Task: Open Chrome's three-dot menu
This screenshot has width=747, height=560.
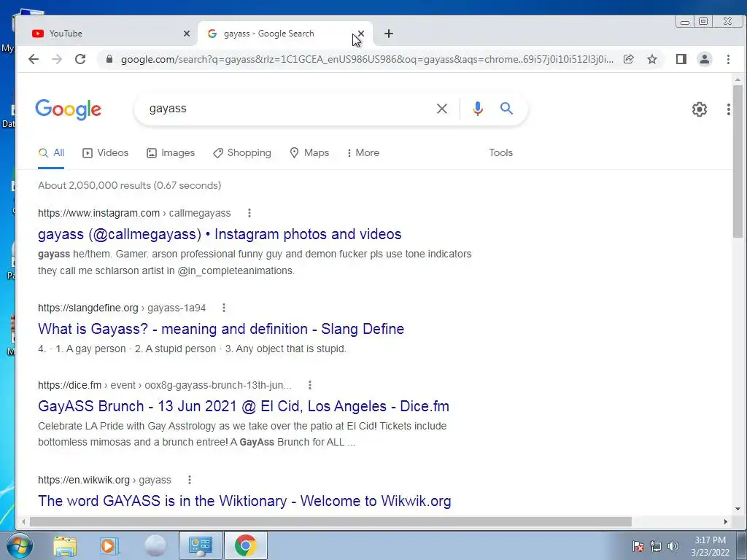Action: pyautogui.click(x=728, y=59)
